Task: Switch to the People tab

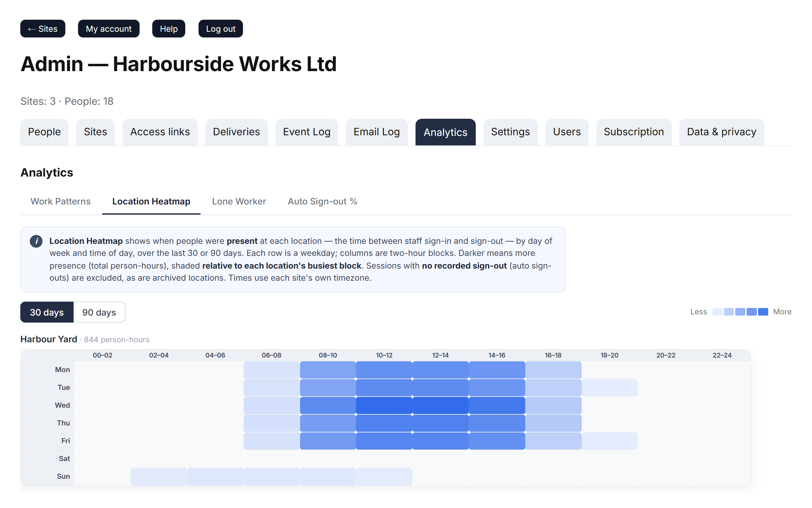Action: (x=44, y=132)
